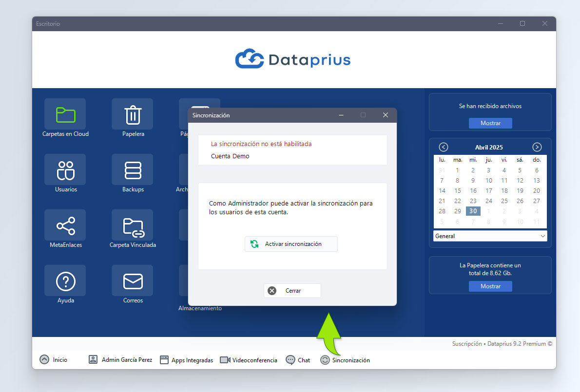The image size is (580, 392).
Task: Click Mostrar under Papelera notice
Action: tap(490, 286)
